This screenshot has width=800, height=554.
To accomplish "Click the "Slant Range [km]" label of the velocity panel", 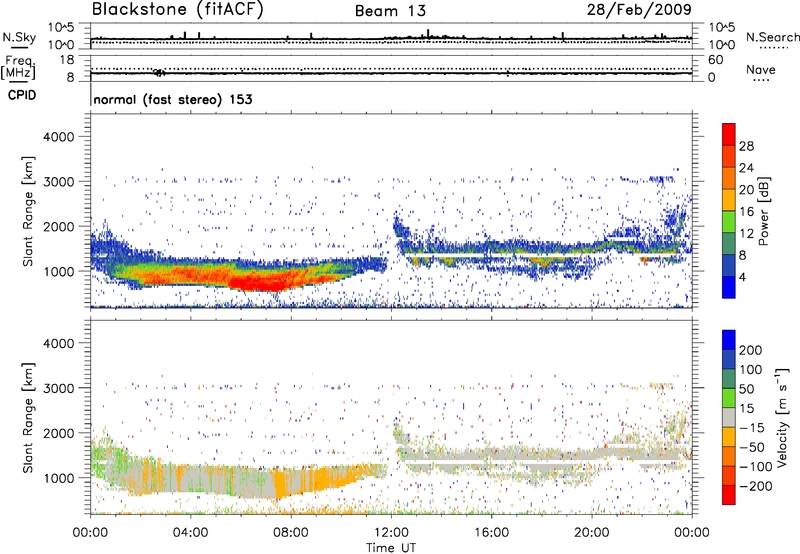I will coord(28,417).
